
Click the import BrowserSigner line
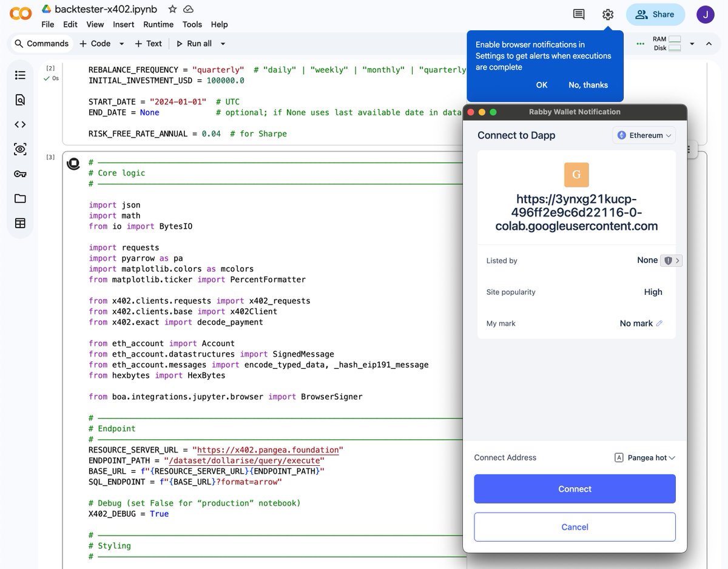tap(226, 397)
